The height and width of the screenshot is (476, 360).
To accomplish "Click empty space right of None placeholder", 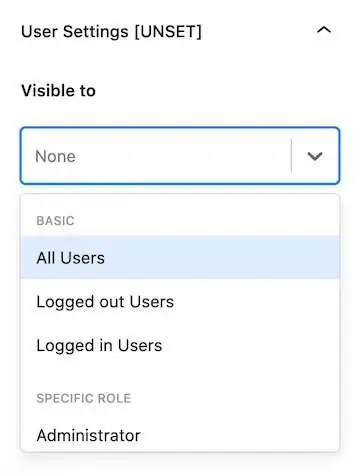I will pos(183,156).
